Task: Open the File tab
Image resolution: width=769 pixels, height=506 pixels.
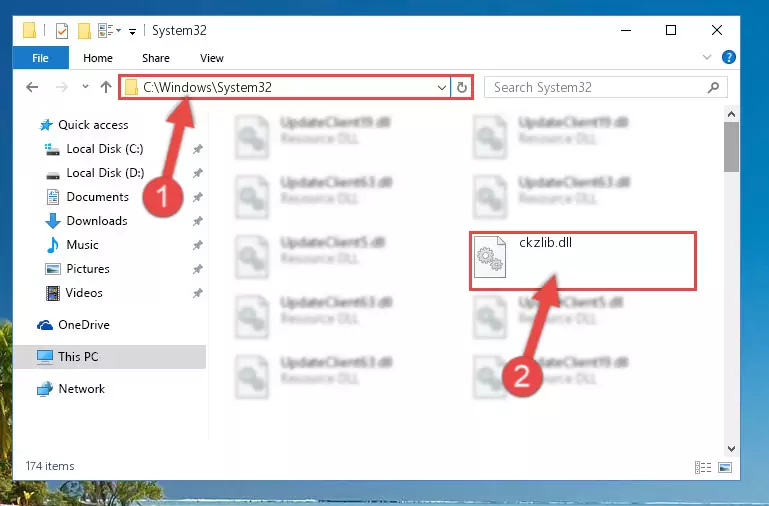Action: 40,58
